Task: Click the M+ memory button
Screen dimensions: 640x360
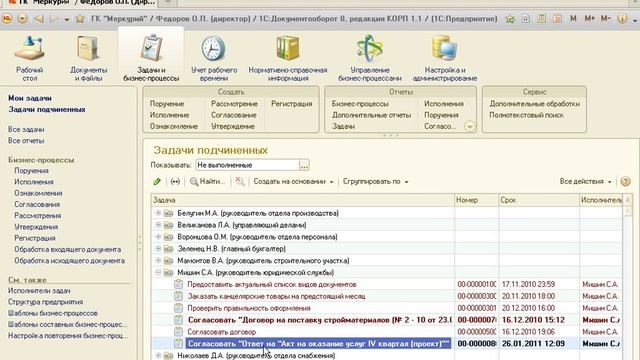Action: [x=589, y=19]
